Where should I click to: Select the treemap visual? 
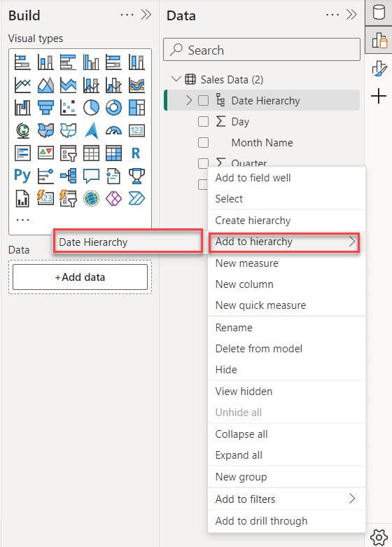[x=136, y=108]
